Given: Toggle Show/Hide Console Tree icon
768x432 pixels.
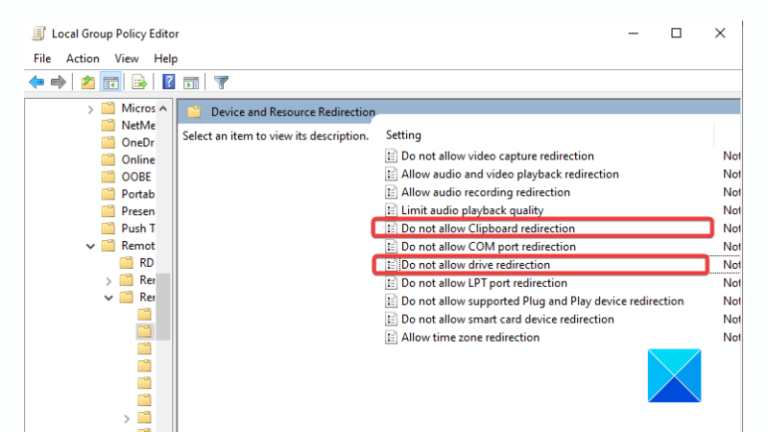Looking at the screenshot, I should pos(111,82).
